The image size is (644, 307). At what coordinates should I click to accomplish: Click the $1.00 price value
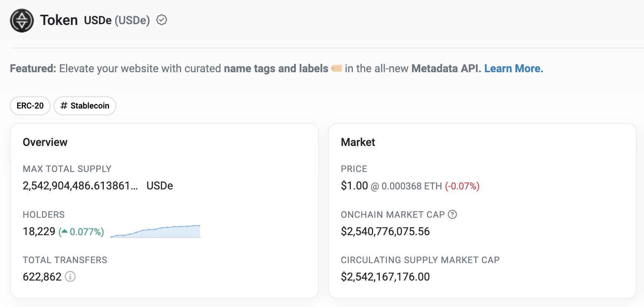[354, 186]
